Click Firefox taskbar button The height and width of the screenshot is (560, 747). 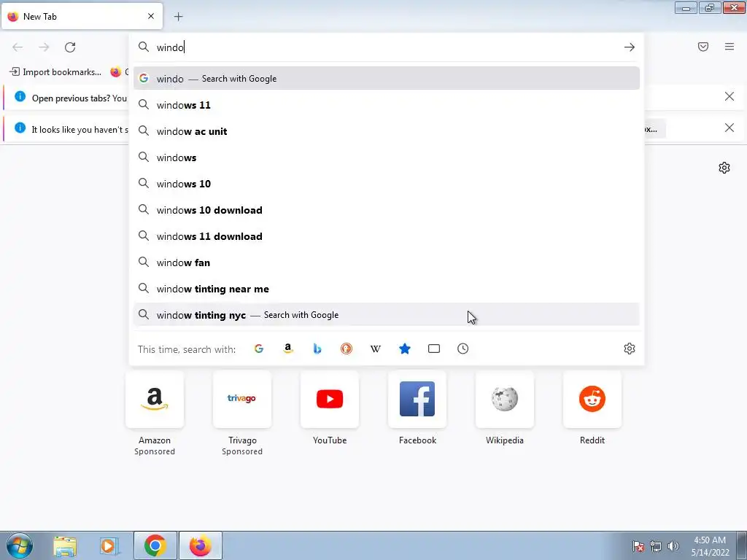click(200, 545)
